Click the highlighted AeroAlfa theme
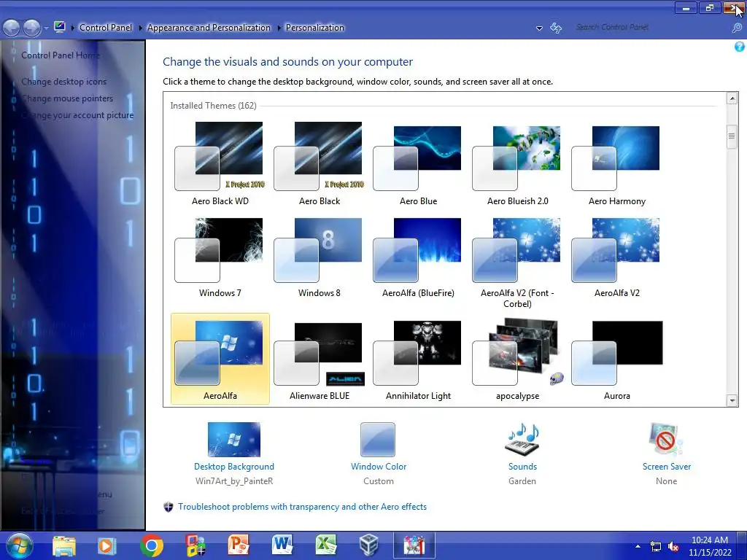Image resolution: width=747 pixels, height=560 pixels. click(220, 359)
